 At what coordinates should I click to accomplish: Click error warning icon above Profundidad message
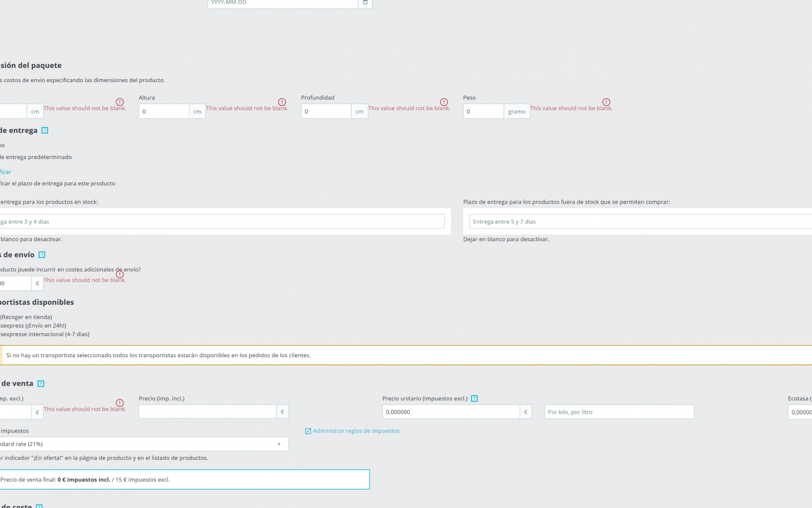click(x=444, y=102)
